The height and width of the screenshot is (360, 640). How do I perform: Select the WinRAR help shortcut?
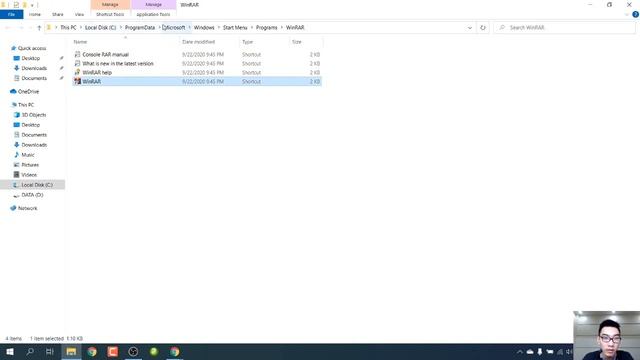[97, 73]
